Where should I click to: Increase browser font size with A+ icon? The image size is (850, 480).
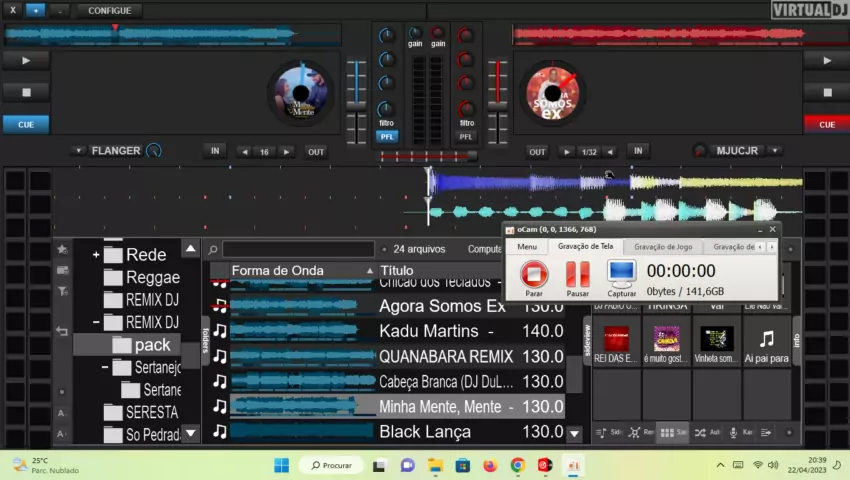(61, 434)
